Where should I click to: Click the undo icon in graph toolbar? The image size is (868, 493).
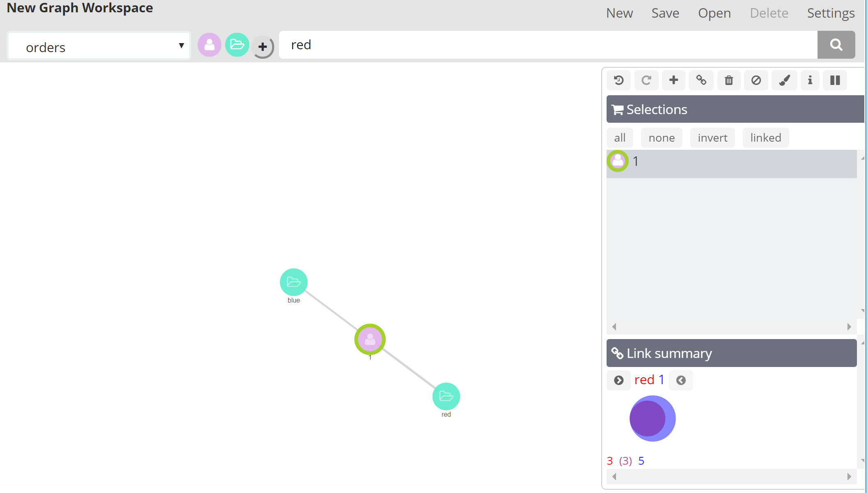coord(618,80)
